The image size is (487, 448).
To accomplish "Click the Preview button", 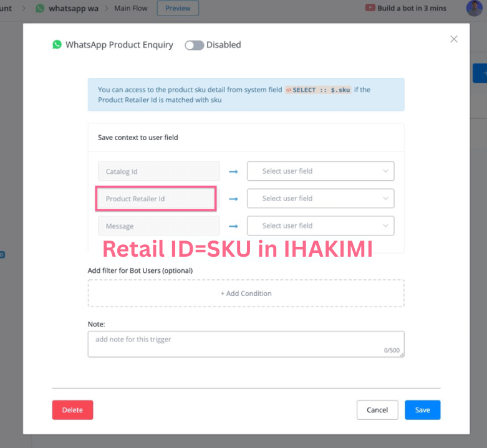I will click(x=178, y=9).
